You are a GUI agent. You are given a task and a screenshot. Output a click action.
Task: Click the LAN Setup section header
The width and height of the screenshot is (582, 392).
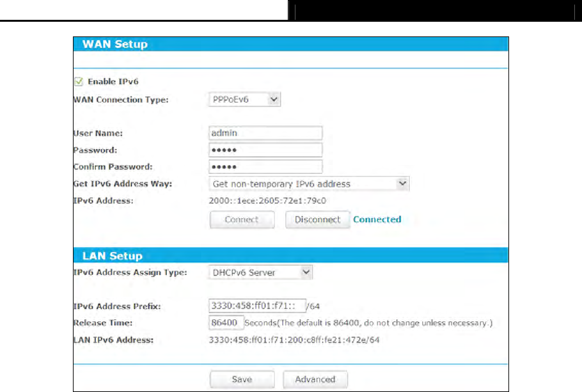point(291,256)
